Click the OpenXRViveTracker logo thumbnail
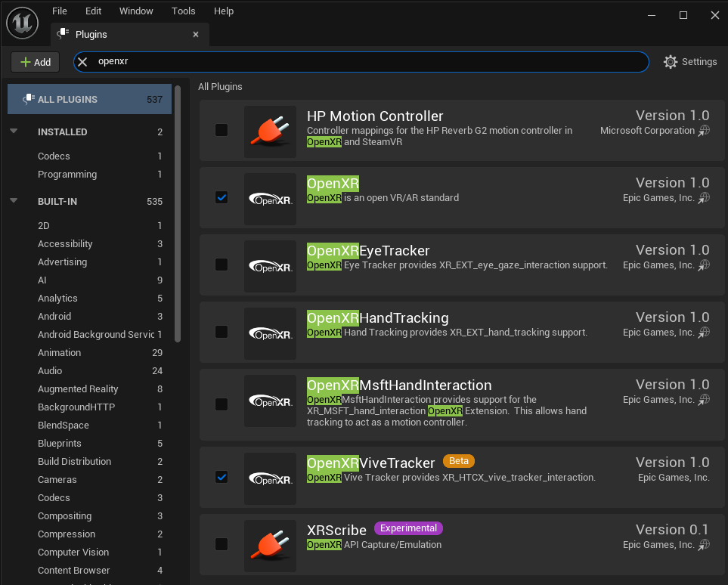The height and width of the screenshot is (585, 728). coord(270,478)
